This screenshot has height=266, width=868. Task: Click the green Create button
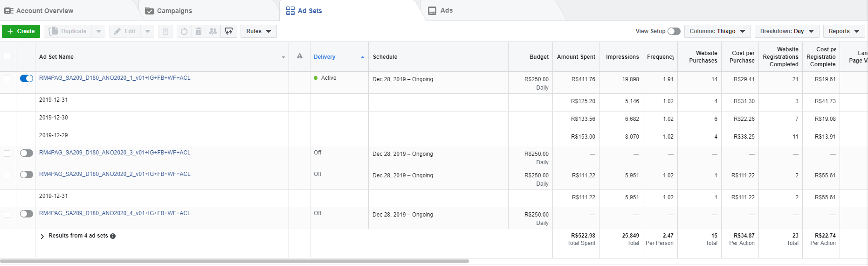[21, 31]
